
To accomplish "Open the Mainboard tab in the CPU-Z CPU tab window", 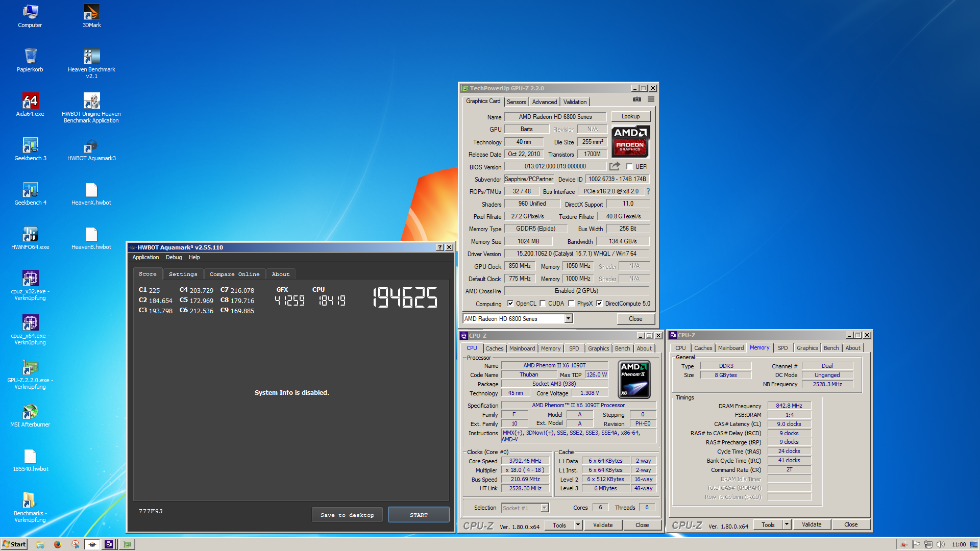I will pyautogui.click(x=522, y=348).
